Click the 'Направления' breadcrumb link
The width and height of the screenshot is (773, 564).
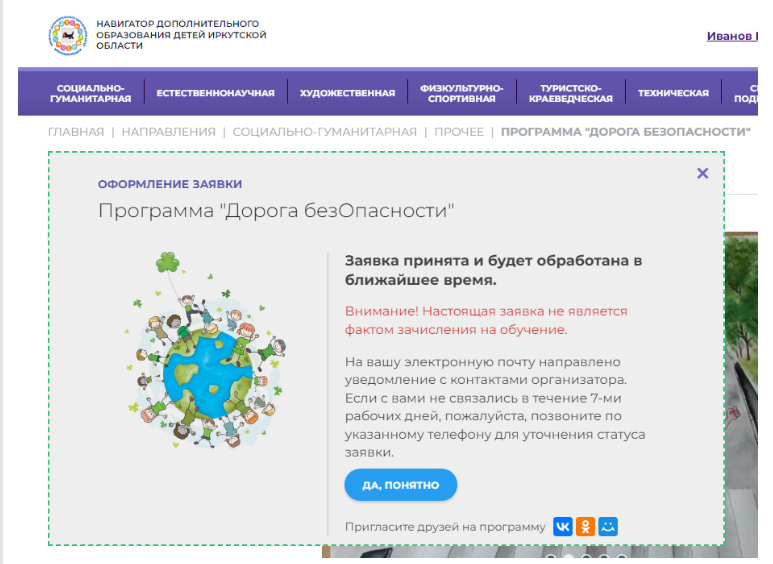[x=168, y=132]
